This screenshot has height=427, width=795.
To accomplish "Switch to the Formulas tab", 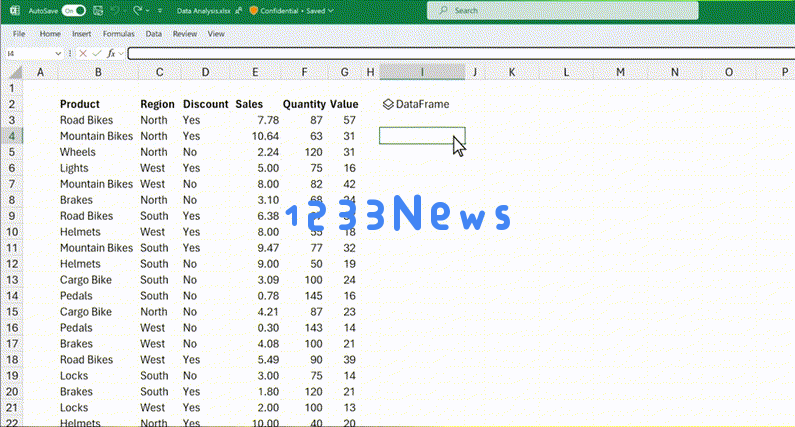I will pyautogui.click(x=119, y=34).
